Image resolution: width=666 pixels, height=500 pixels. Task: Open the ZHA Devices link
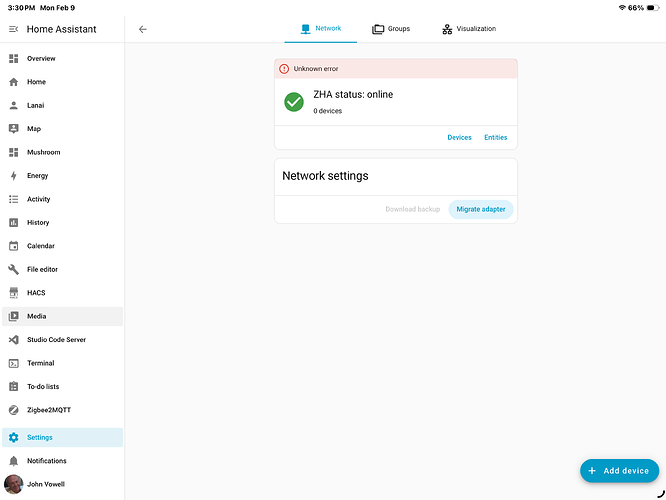click(x=459, y=137)
